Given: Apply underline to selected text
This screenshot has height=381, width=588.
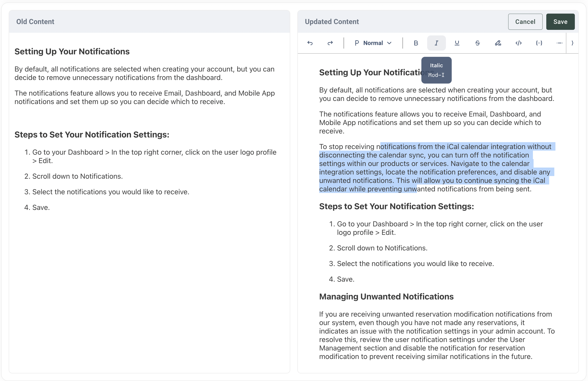Looking at the screenshot, I should pyautogui.click(x=457, y=43).
